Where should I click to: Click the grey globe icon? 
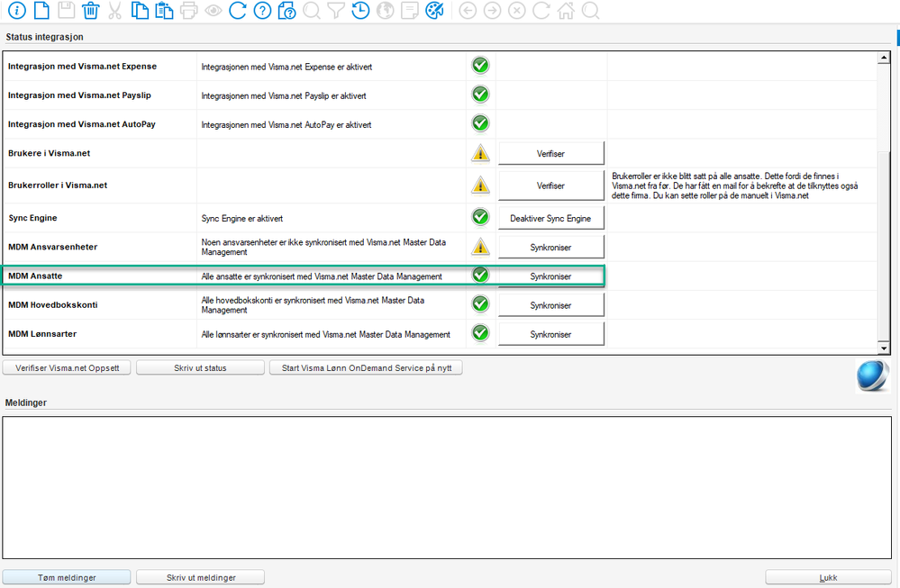386,10
